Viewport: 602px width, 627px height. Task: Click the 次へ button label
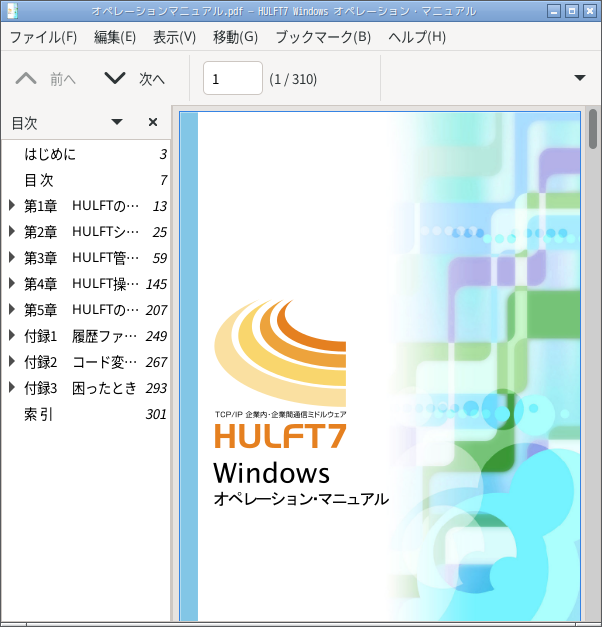click(x=152, y=79)
